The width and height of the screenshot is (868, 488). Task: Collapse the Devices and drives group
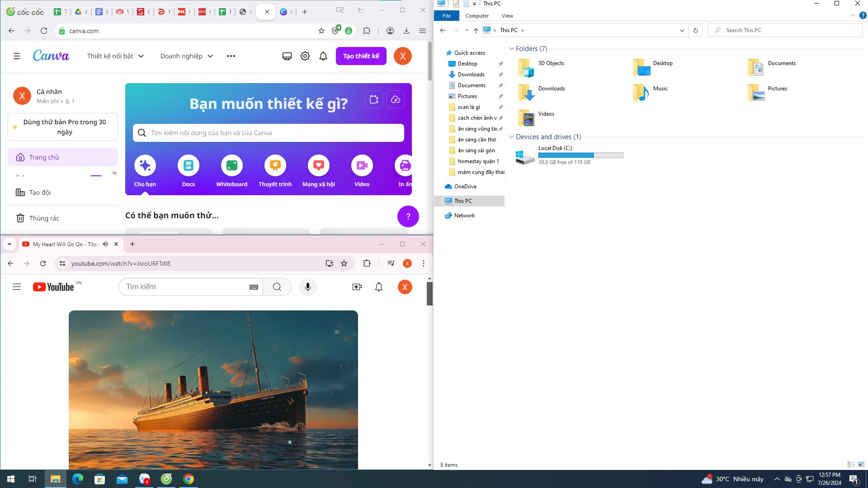(511, 137)
